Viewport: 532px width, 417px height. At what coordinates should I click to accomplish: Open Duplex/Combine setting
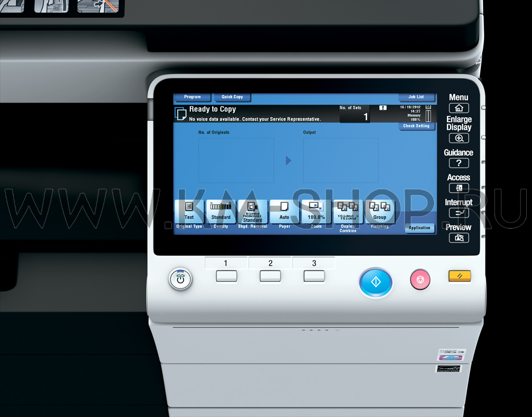click(348, 212)
